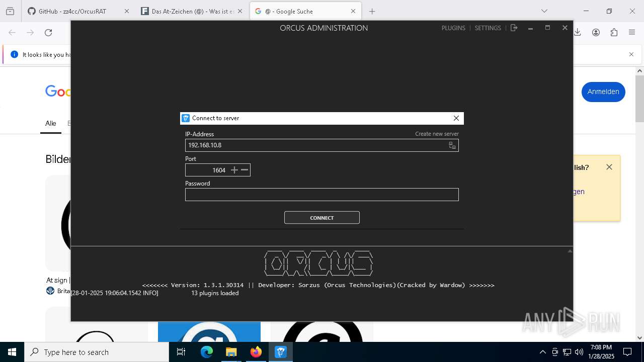Click the Orcus logout icon in title bar
This screenshot has height=362, width=644.
click(x=514, y=28)
